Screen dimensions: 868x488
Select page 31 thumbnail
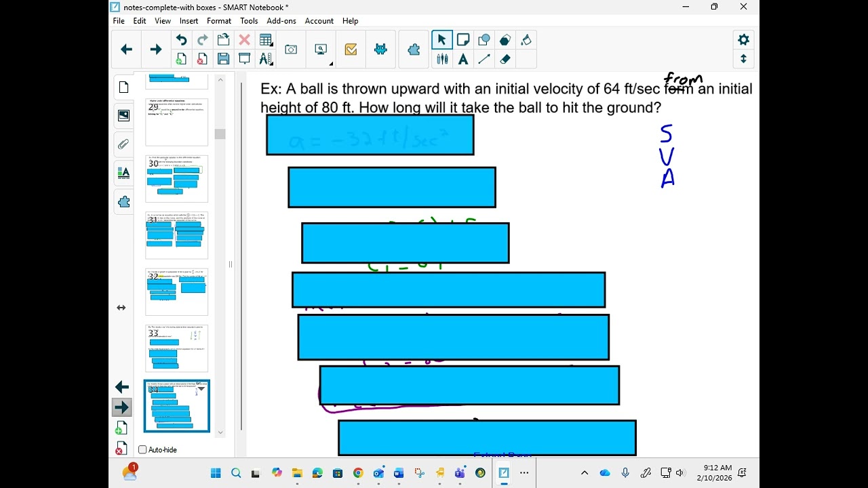click(x=177, y=235)
